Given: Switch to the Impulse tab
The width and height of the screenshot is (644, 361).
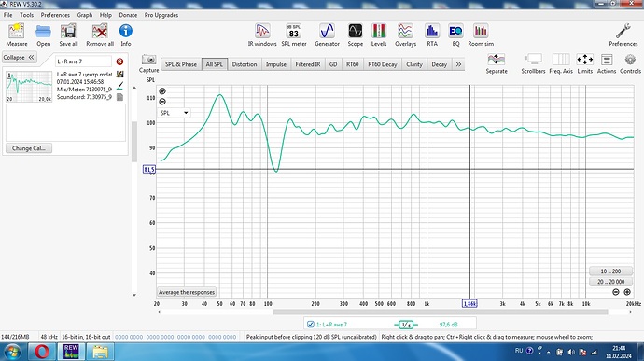Looking at the screenshot, I should click(x=276, y=64).
